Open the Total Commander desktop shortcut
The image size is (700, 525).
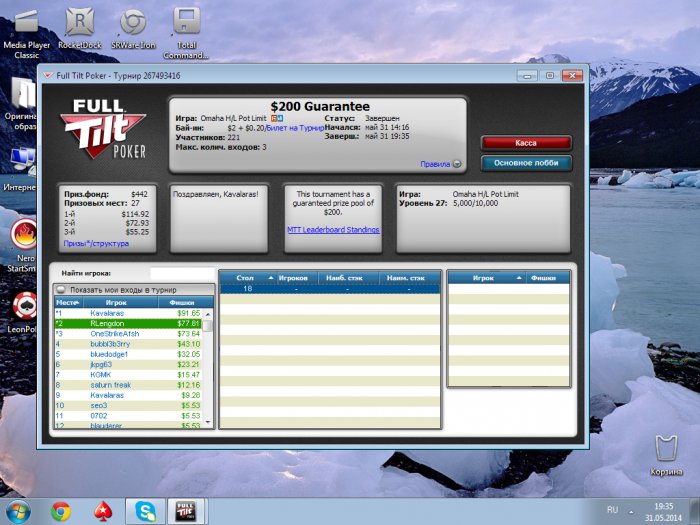point(185,26)
